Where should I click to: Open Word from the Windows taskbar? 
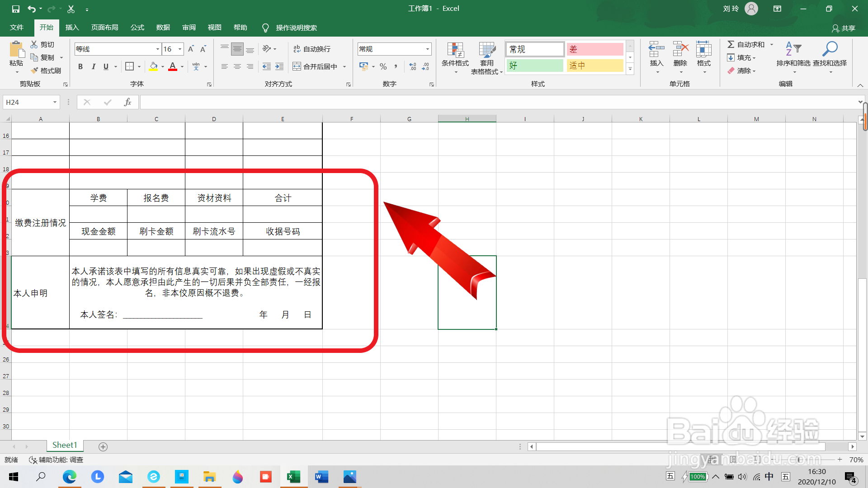[x=321, y=477]
